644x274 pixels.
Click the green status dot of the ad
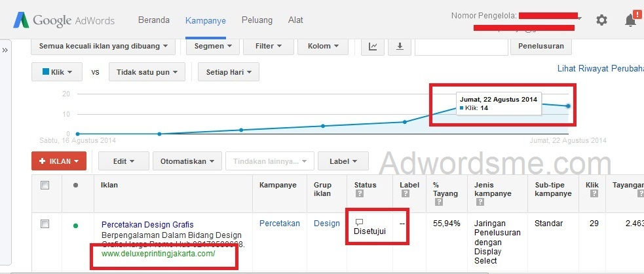(x=75, y=225)
